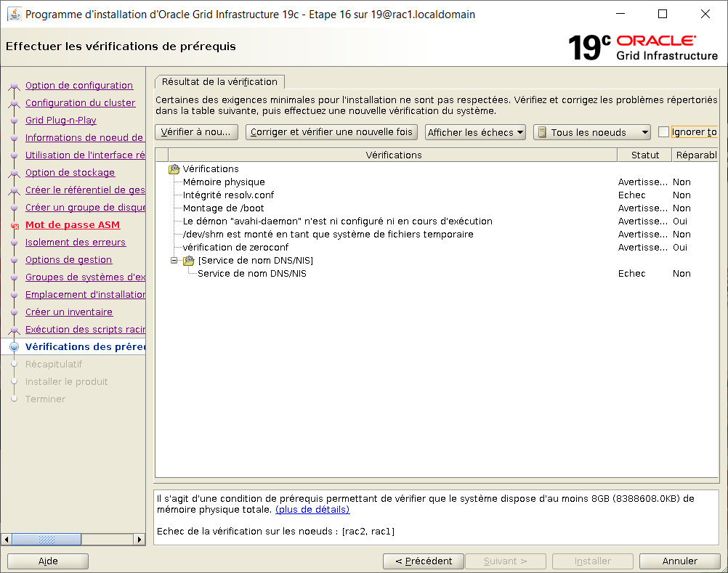Click the Aide button
The height and width of the screenshot is (573, 728).
[48, 561]
